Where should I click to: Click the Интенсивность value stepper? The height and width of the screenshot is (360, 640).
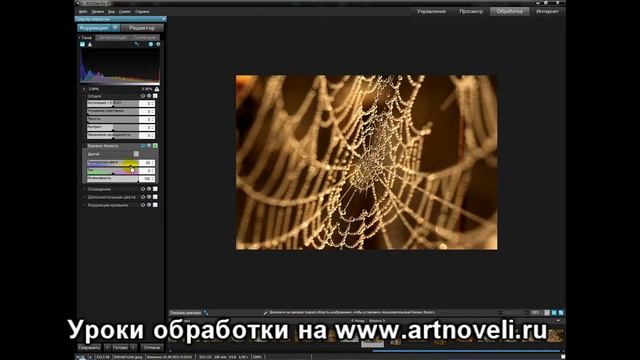pos(153,179)
